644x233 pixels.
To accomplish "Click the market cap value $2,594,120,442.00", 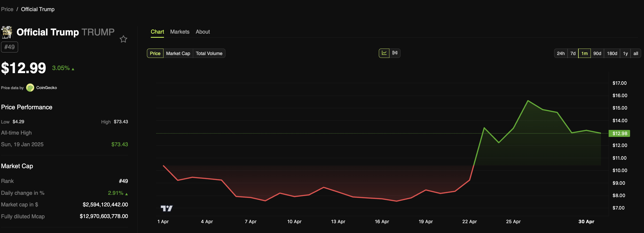I will (105, 205).
